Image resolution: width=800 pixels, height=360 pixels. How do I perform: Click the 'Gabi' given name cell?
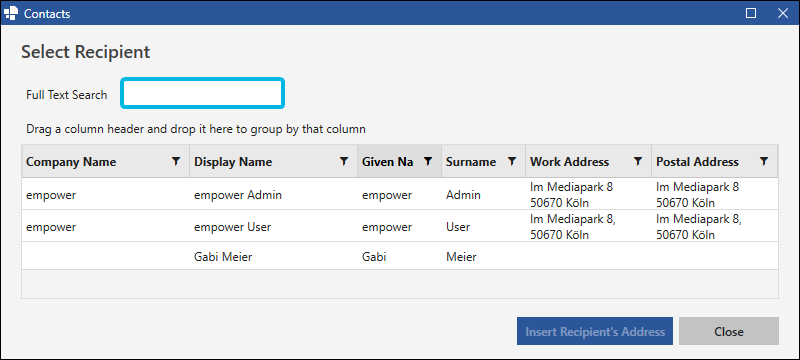coord(399,256)
